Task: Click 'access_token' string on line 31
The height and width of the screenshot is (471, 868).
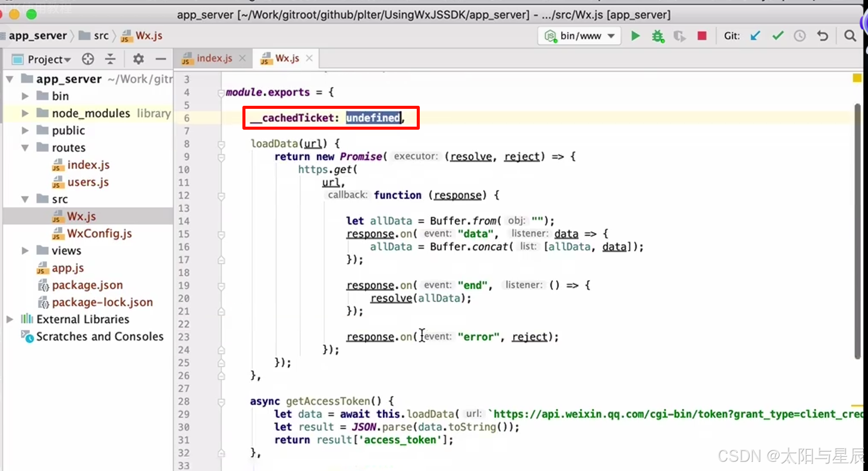Action: click(400, 440)
